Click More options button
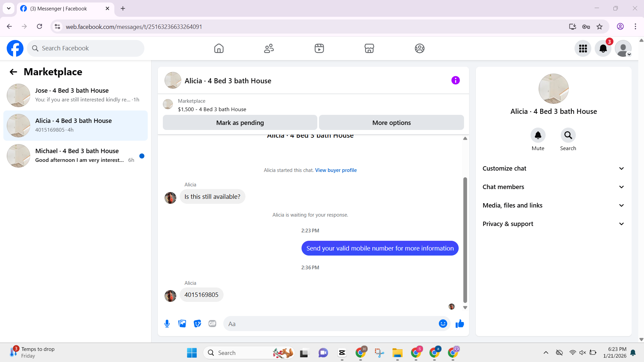The image size is (644, 362). click(x=392, y=123)
